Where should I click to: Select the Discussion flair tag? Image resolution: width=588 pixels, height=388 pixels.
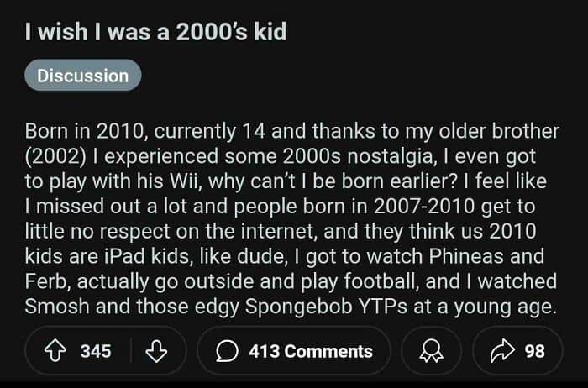[83, 76]
